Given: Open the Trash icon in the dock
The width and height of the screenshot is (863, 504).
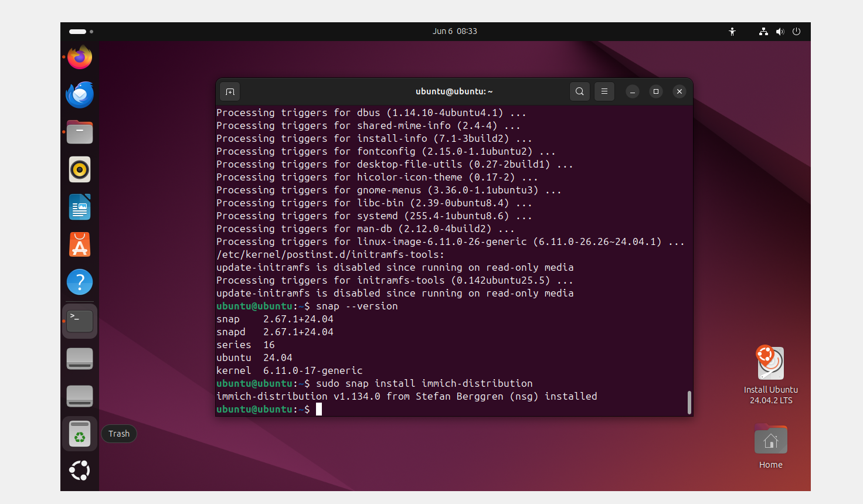Looking at the screenshot, I should 80,434.
